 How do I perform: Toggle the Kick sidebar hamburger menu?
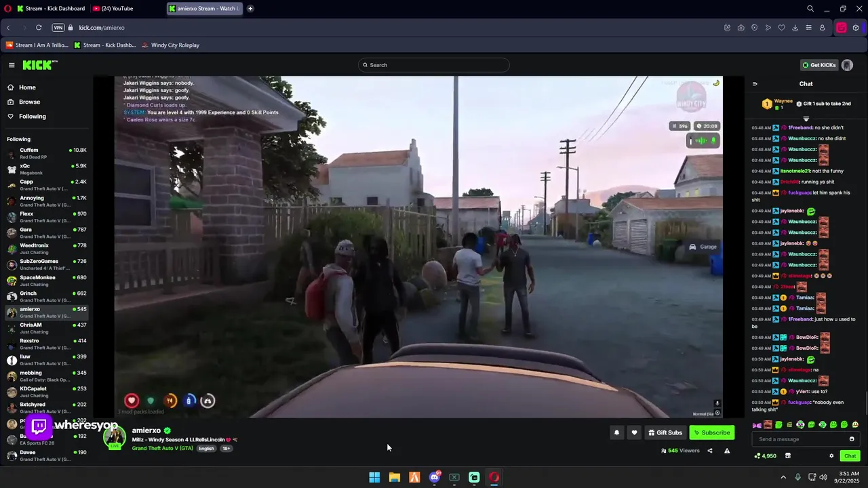[12, 65]
